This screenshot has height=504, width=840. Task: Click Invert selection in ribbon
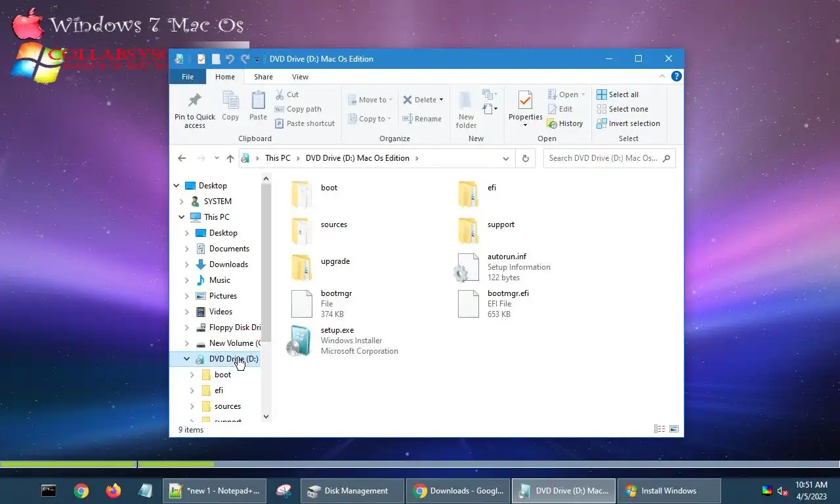pos(628,123)
